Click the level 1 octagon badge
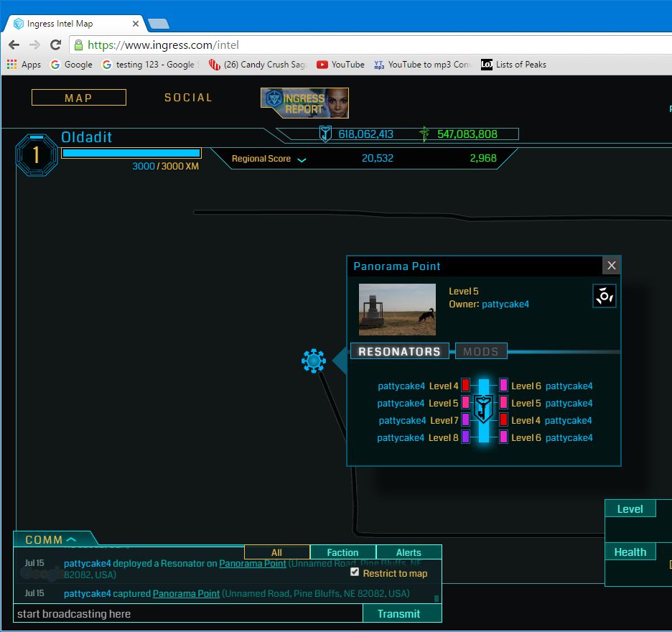Image resolution: width=672 pixels, height=632 pixels. coord(36,154)
